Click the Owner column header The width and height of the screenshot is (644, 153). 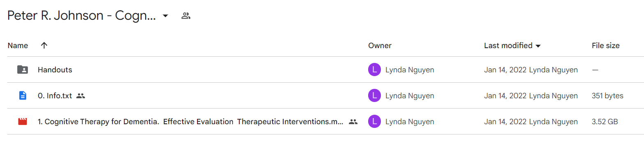(380, 45)
